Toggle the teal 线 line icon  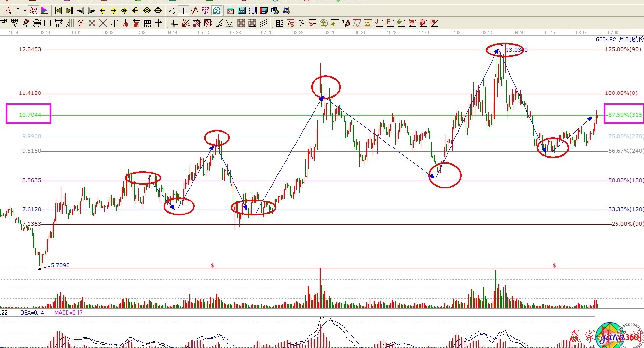tap(217, 11)
